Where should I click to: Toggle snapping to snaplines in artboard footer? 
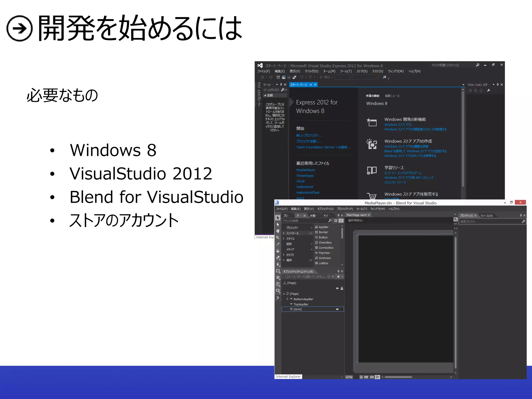click(377, 377)
